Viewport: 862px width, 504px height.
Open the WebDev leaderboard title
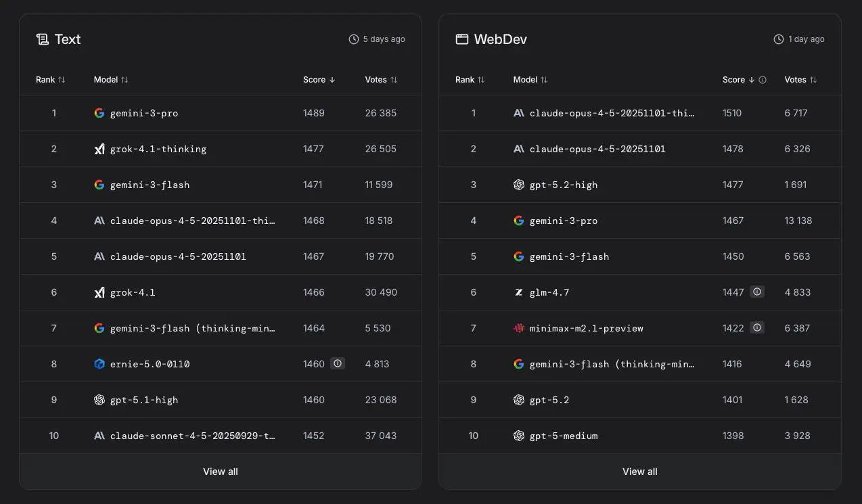(x=501, y=39)
